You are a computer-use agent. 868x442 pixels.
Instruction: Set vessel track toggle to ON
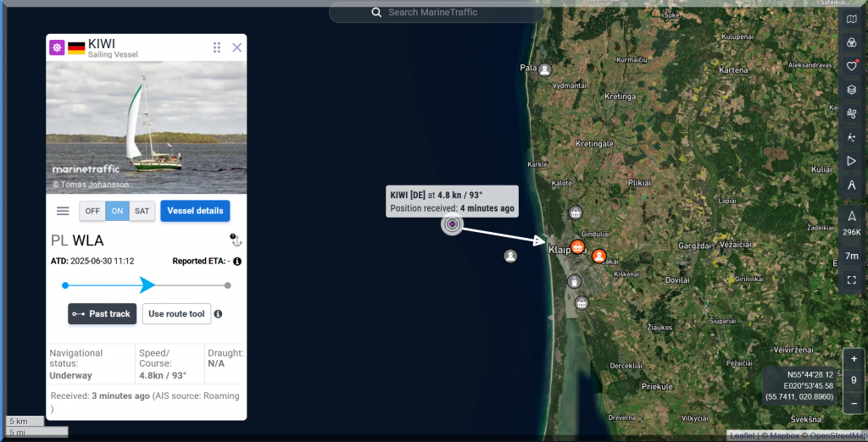click(x=117, y=211)
